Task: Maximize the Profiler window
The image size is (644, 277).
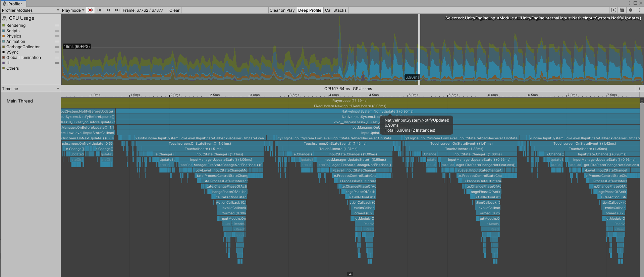Action: pos(635,3)
